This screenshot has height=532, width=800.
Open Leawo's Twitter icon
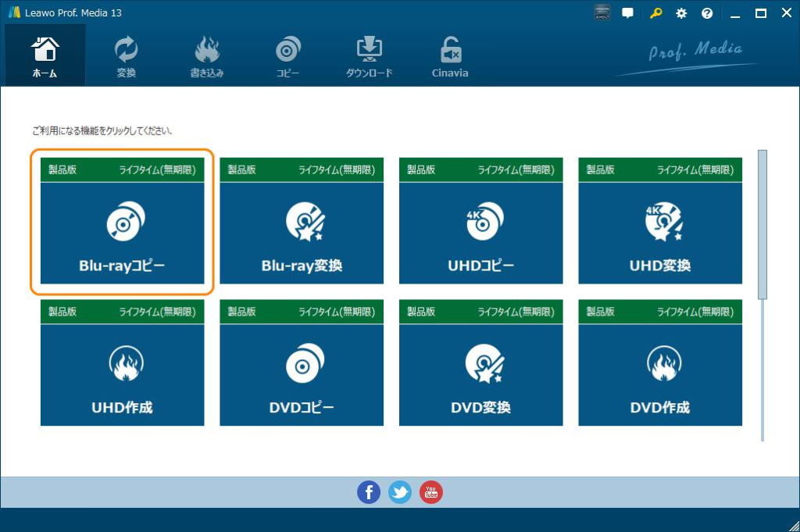(x=399, y=492)
